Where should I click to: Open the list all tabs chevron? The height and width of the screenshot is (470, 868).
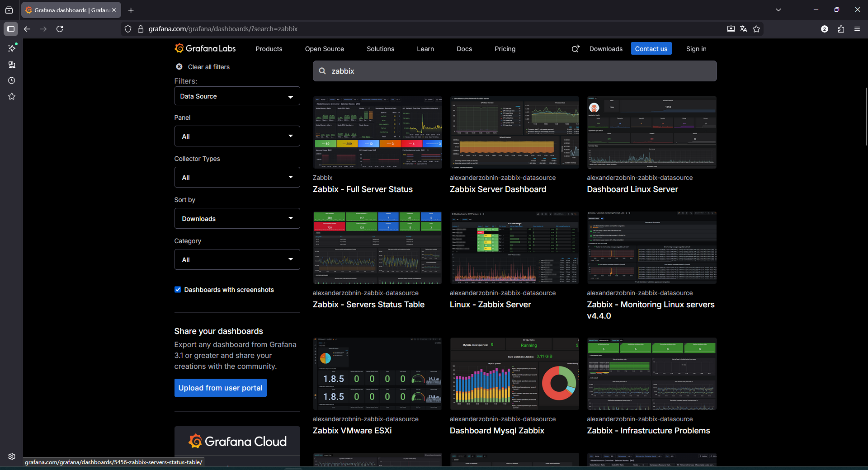click(x=778, y=10)
